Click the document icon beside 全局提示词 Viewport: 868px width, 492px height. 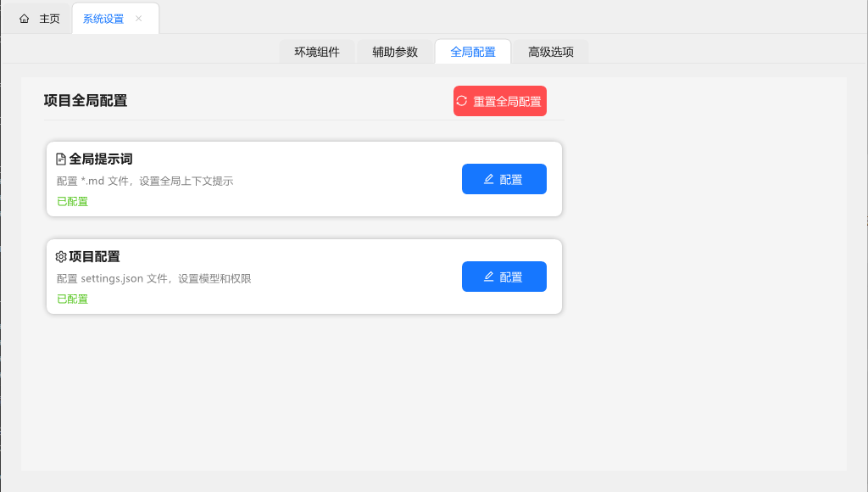pyautogui.click(x=60, y=158)
